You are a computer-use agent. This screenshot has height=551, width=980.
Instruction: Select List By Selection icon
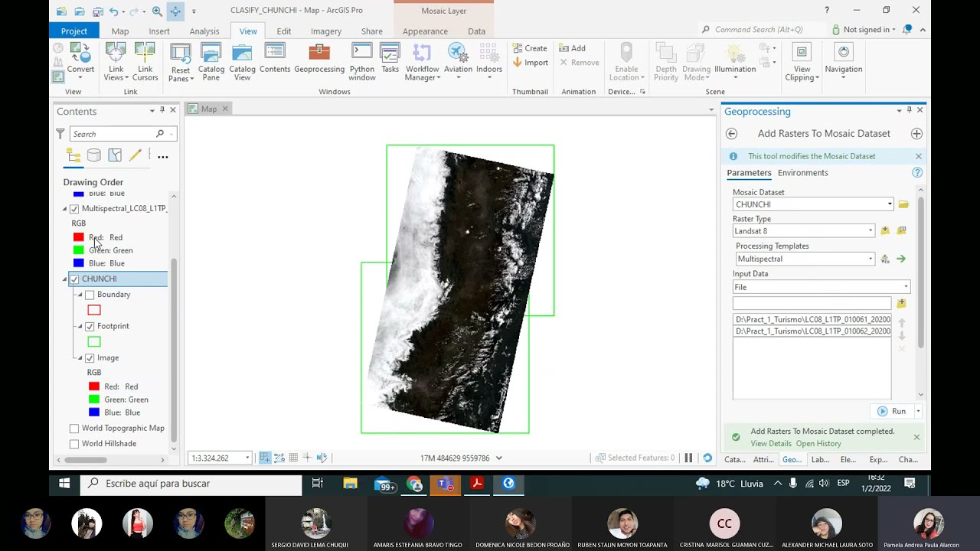click(x=115, y=156)
